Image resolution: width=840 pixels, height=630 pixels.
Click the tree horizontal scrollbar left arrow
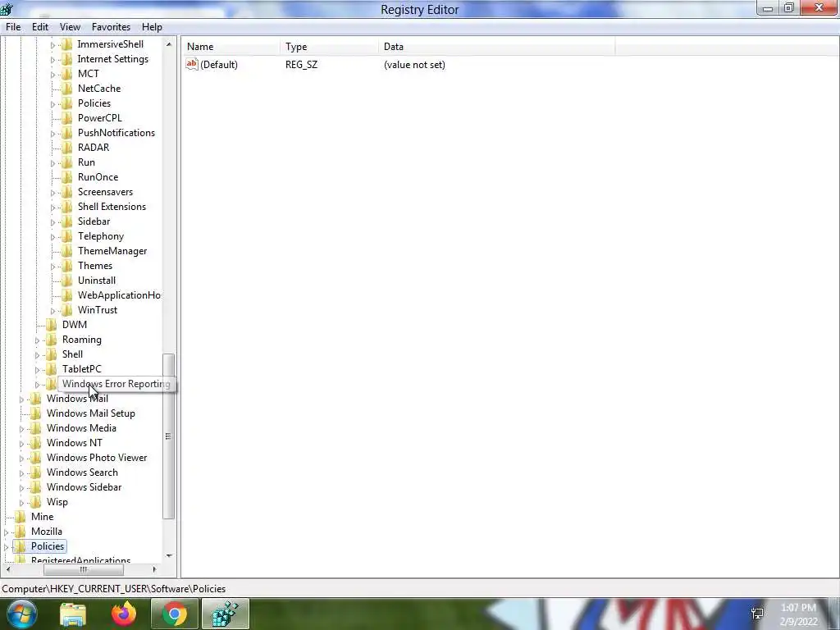pyautogui.click(x=8, y=569)
